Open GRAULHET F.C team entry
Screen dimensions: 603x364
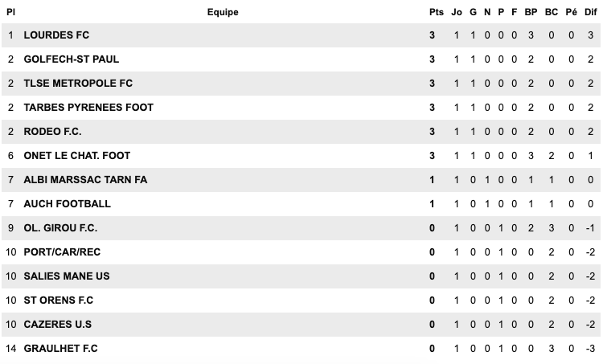click(61, 349)
